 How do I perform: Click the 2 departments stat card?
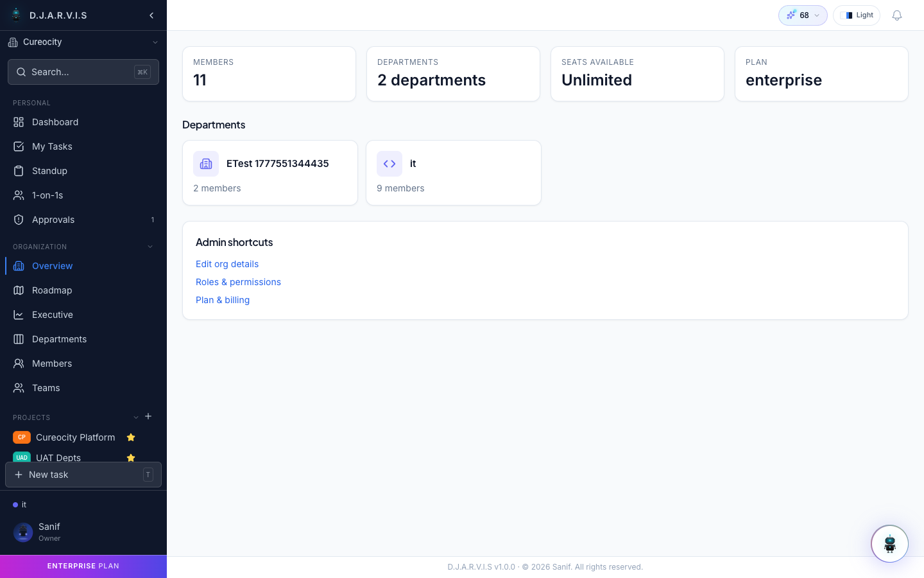pos(453,74)
